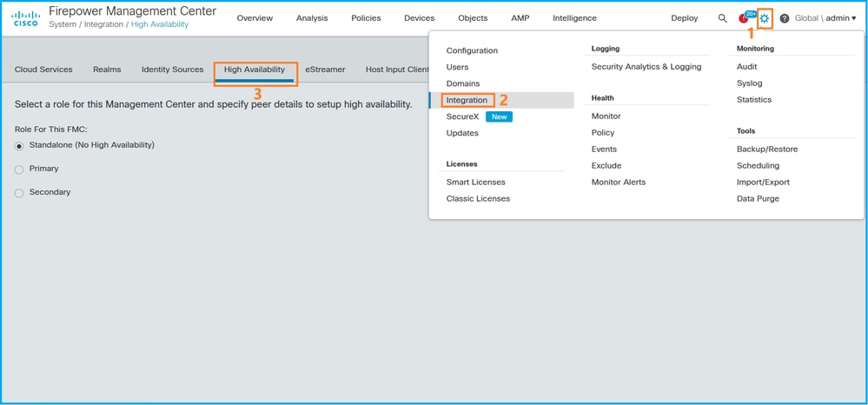Click the Deploy button
The height and width of the screenshot is (405, 868).
[684, 18]
